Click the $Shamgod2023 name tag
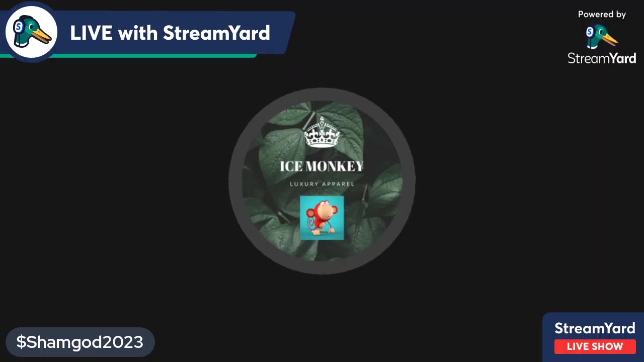Screen dimensions: 644x362 80,342
